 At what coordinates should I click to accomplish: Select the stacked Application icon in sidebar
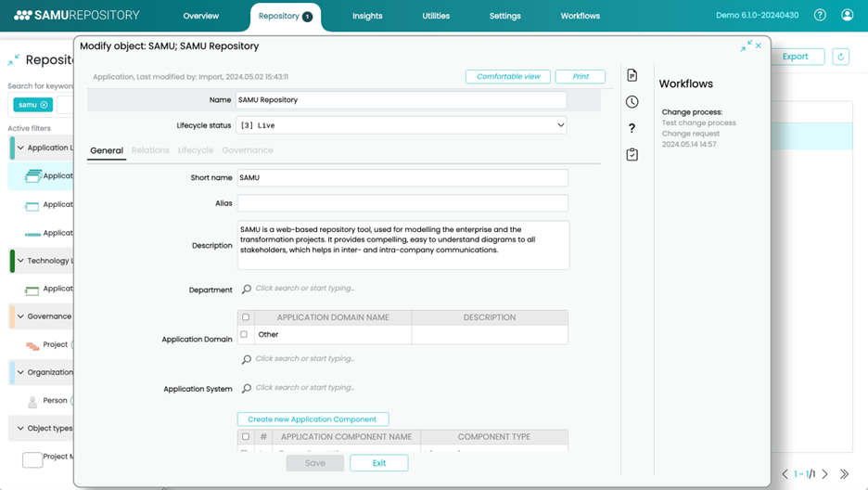32,176
